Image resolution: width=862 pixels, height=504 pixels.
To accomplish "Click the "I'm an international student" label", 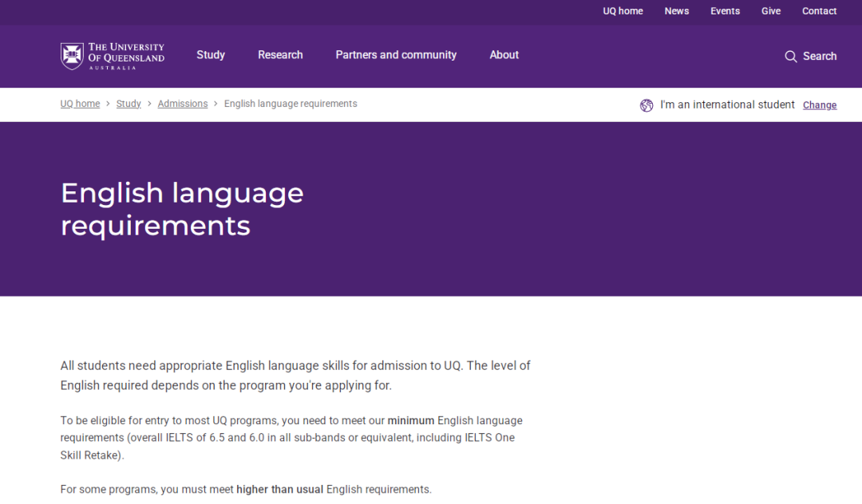I will 727,104.
